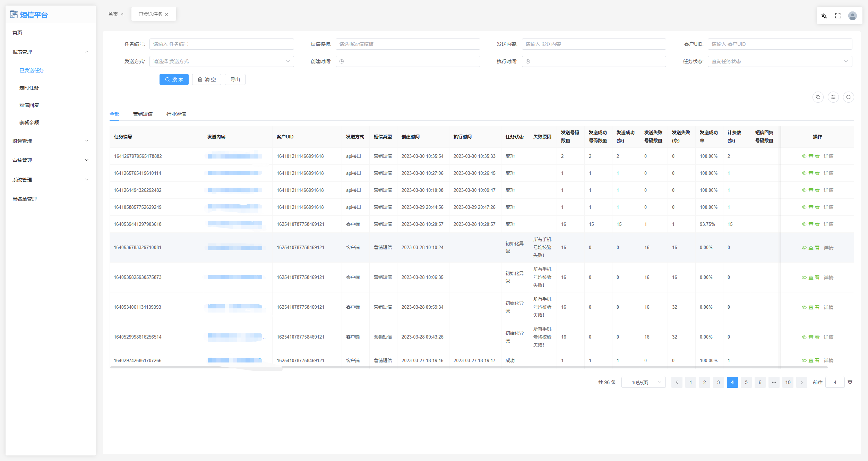Collapse the 报表管理 menu
The image size is (868, 461).
pos(51,52)
